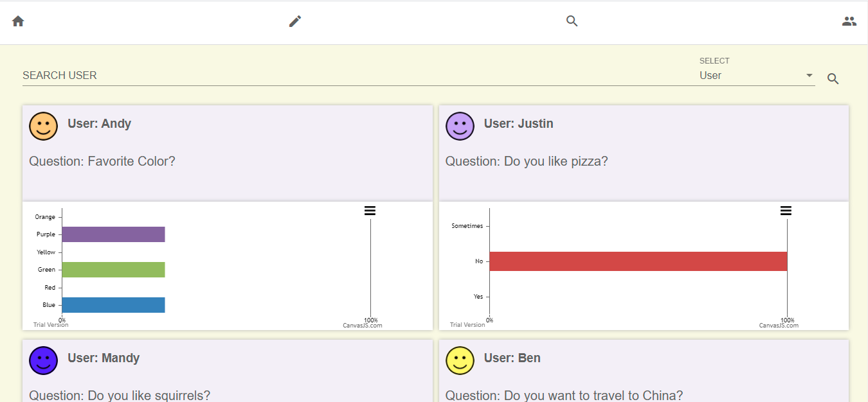Select the pencil edit icon in the navbar
This screenshot has height=402, width=868.
tap(294, 21)
